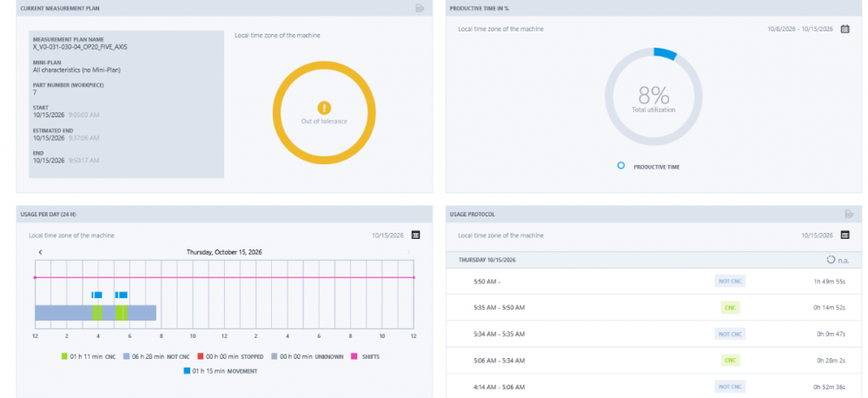Toggle NOT CNC legend swatch
868x398 pixels.
point(126,357)
